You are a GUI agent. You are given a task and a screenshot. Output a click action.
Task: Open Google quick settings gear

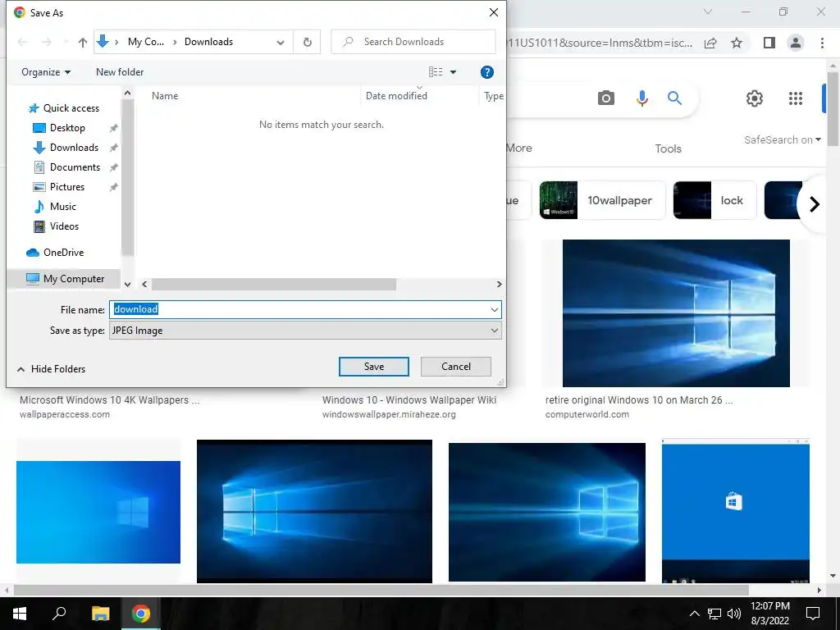coord(755,98)
